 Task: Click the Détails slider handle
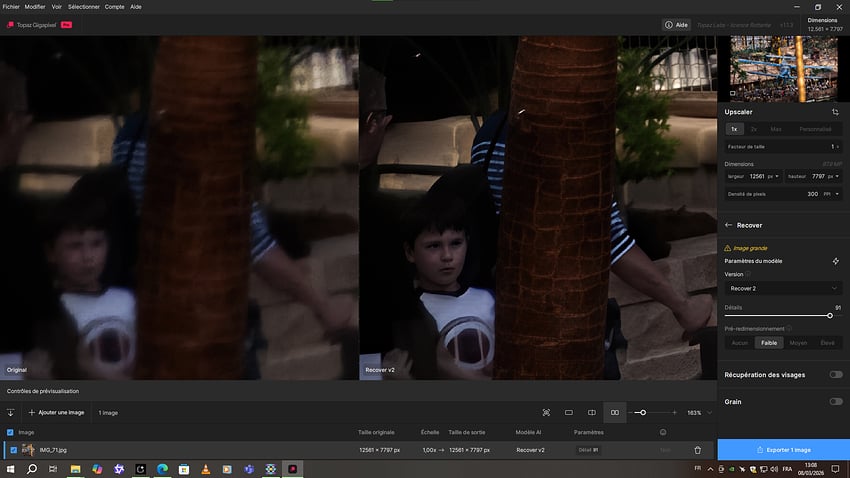830,315
